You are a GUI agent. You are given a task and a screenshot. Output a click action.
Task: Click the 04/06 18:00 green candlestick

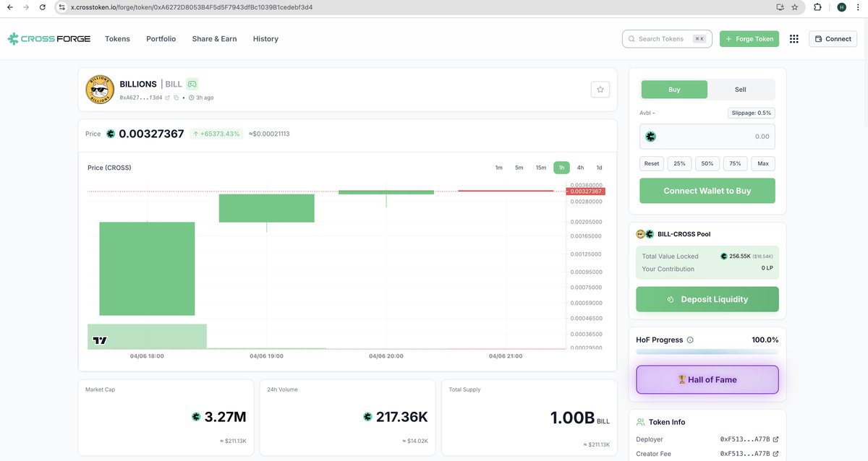pos(147,269)
